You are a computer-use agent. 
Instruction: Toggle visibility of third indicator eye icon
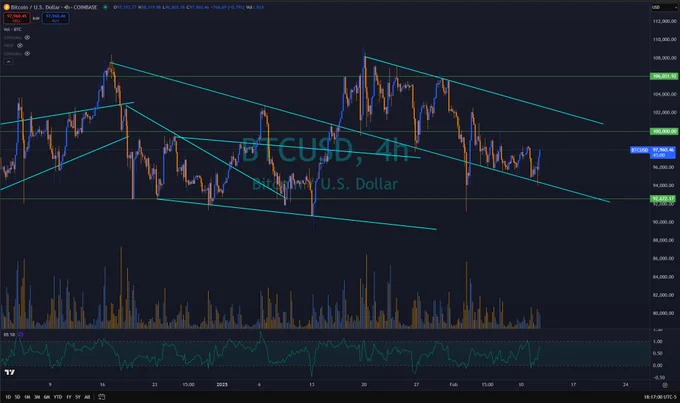click(x=27, y=54)
